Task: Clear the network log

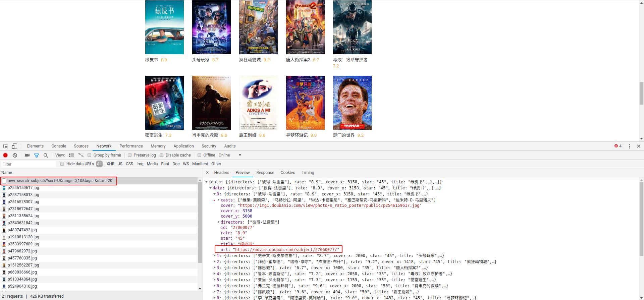Action: [15, 155]
